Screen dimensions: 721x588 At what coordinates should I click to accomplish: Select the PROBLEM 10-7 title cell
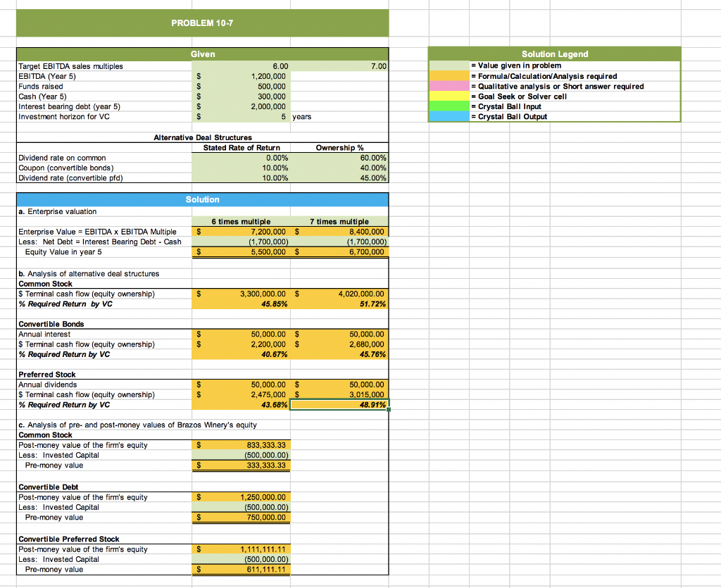pyautogui.click(x=201, y=23)
